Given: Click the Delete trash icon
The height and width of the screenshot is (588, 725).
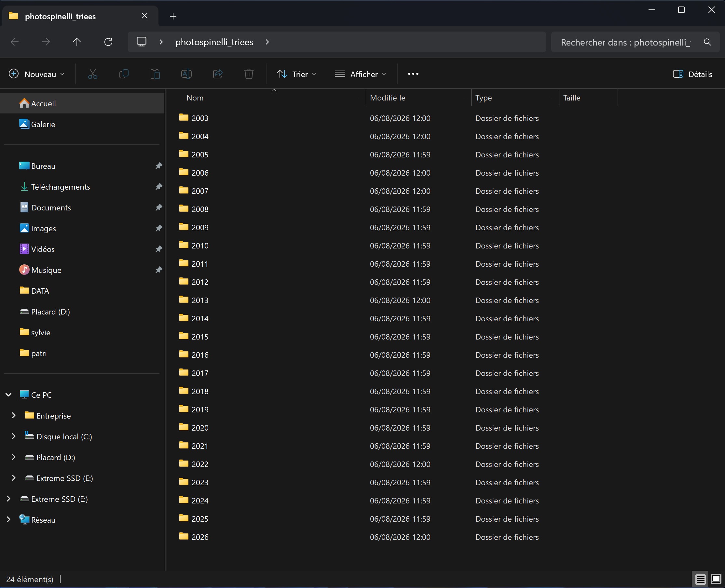Looking at the screenshot, I should [x=249, y=74].
